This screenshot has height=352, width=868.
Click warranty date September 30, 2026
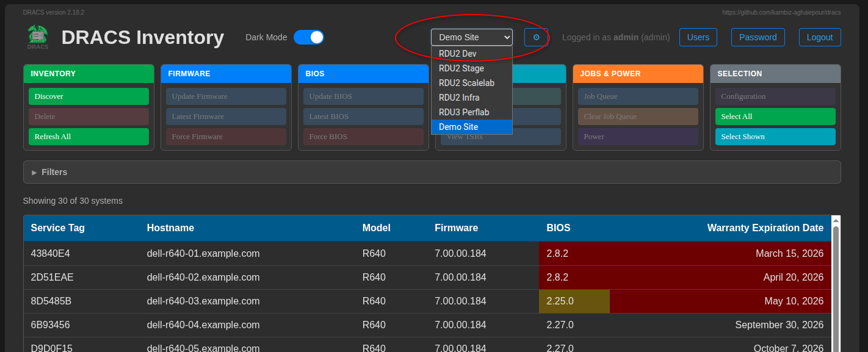click(779, 325)
